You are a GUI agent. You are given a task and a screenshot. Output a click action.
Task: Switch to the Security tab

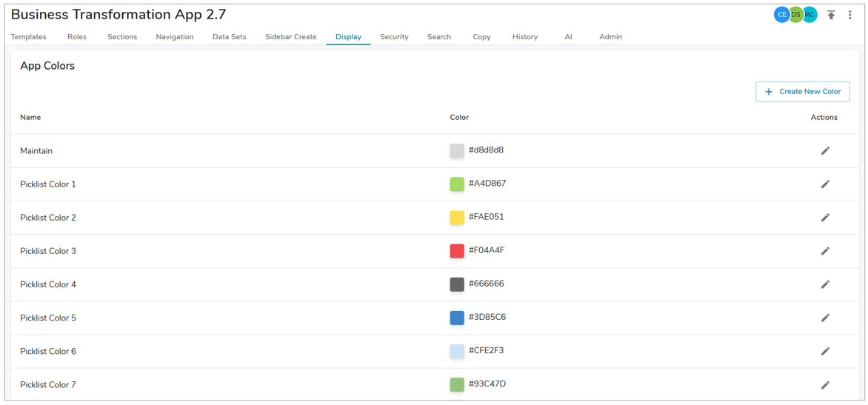point(394,37)
